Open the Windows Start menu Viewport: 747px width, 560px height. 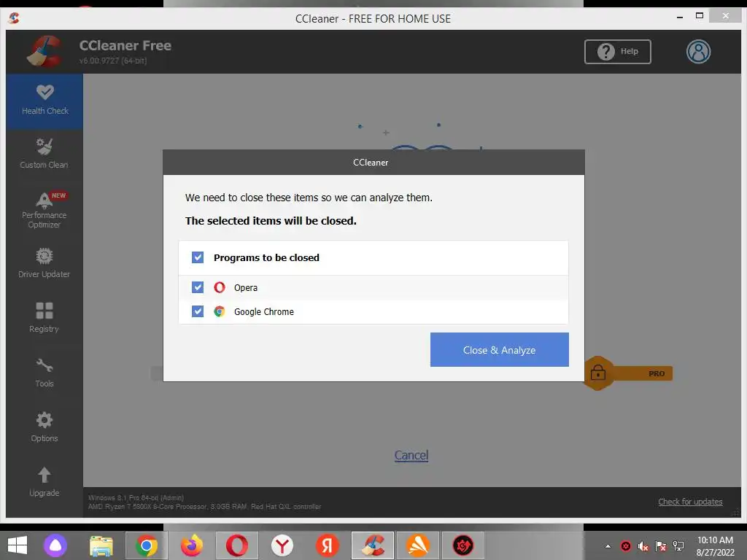tap(18, 545)
